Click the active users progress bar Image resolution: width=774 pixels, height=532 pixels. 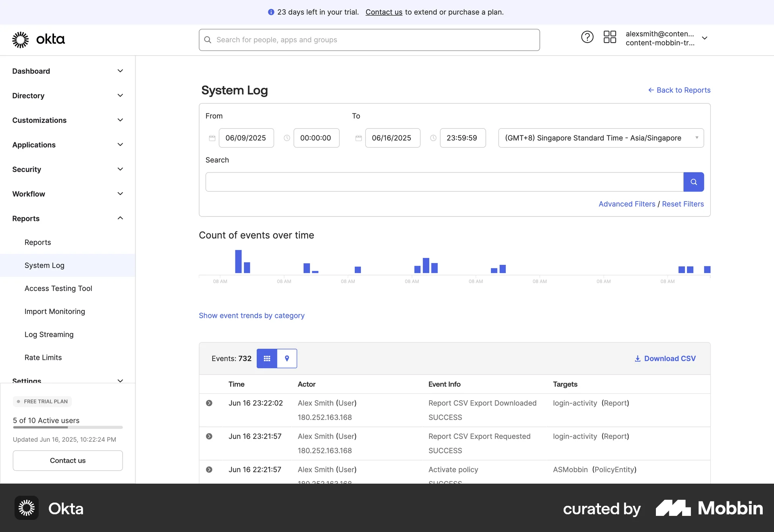tap(67, 428)
